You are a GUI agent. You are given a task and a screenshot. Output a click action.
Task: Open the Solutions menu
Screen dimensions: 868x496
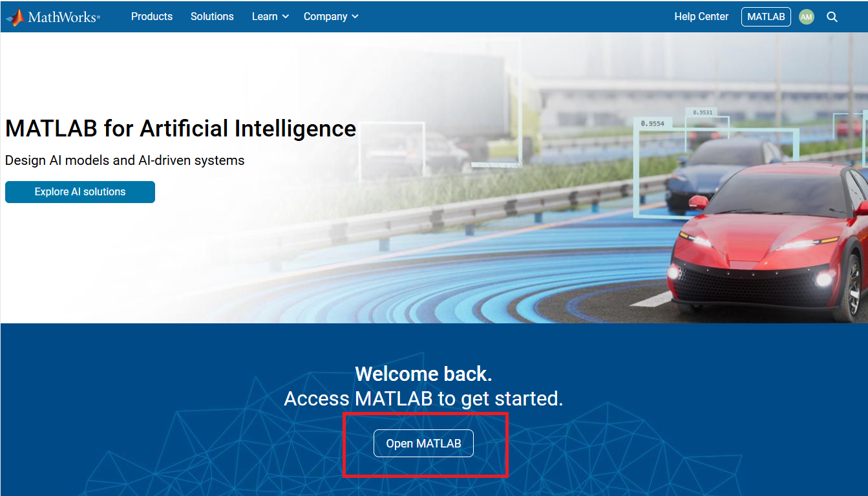coord(212,17)
